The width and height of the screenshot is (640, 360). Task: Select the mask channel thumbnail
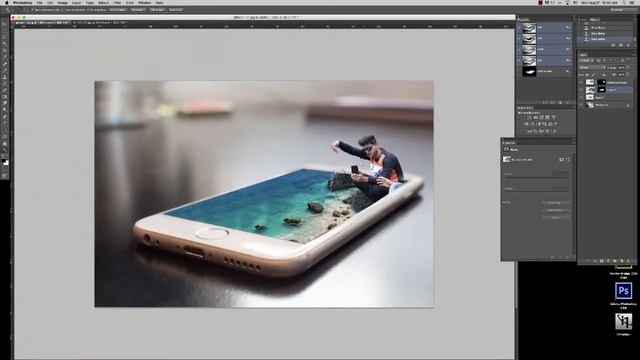pos(529,71)
